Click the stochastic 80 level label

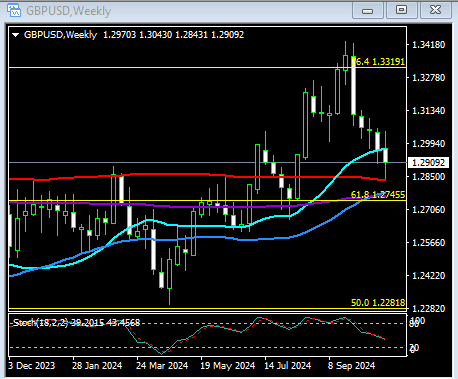pos(414,323)
